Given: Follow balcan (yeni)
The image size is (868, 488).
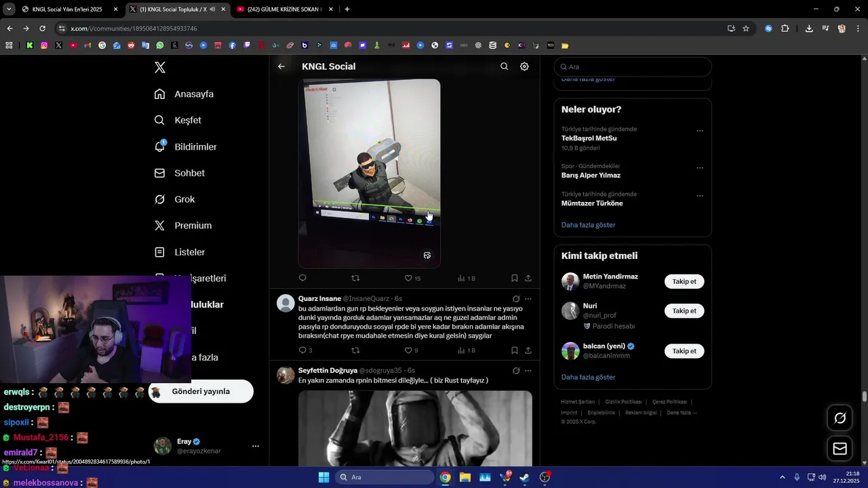Looking at the screenshot, I should point(684,351).
